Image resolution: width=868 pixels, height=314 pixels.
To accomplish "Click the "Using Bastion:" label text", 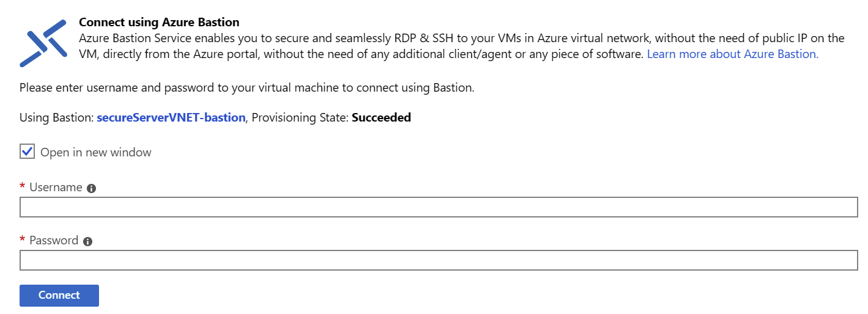I will (57, 117).
